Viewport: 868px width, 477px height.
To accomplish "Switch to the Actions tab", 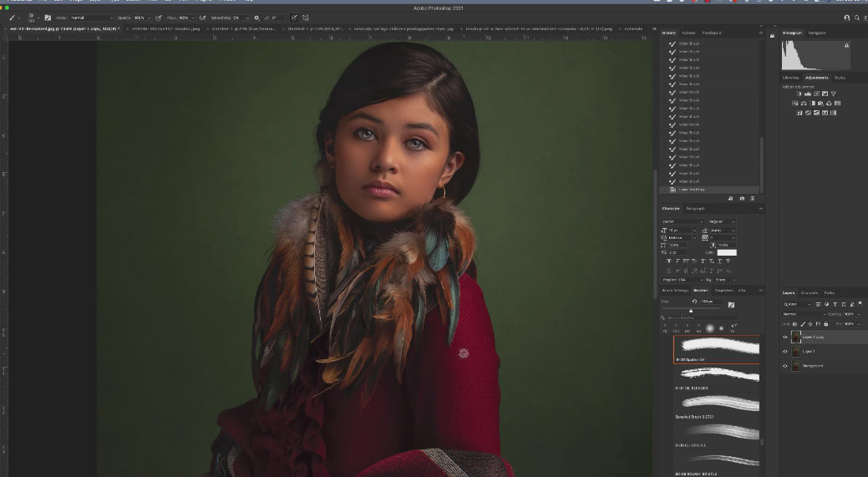I will click(x=689, y=33).
